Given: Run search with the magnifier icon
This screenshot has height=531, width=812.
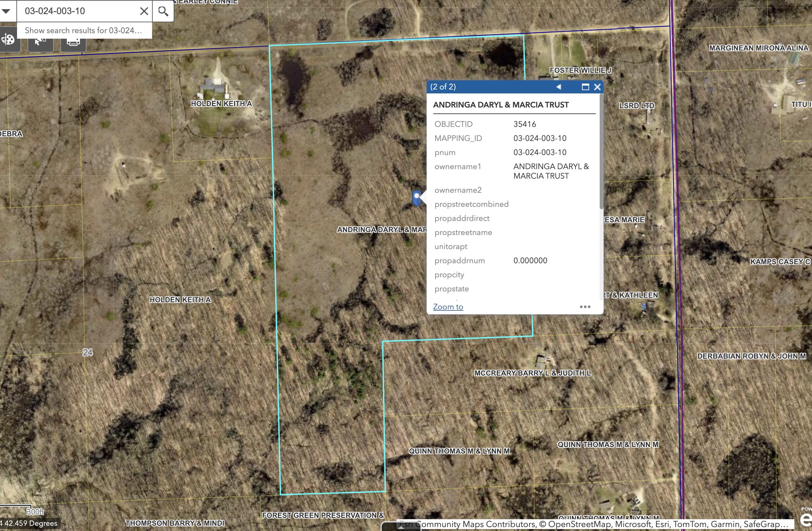Looking at the screenshot, I should [163, 11].
